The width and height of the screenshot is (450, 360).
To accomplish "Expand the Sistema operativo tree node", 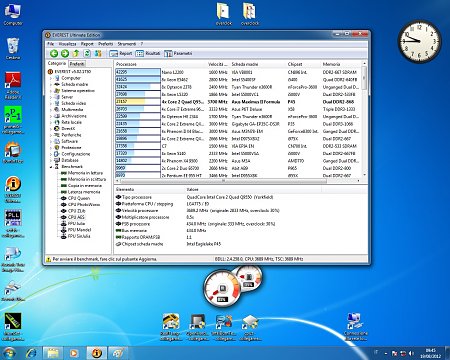I will pos(51,91).
